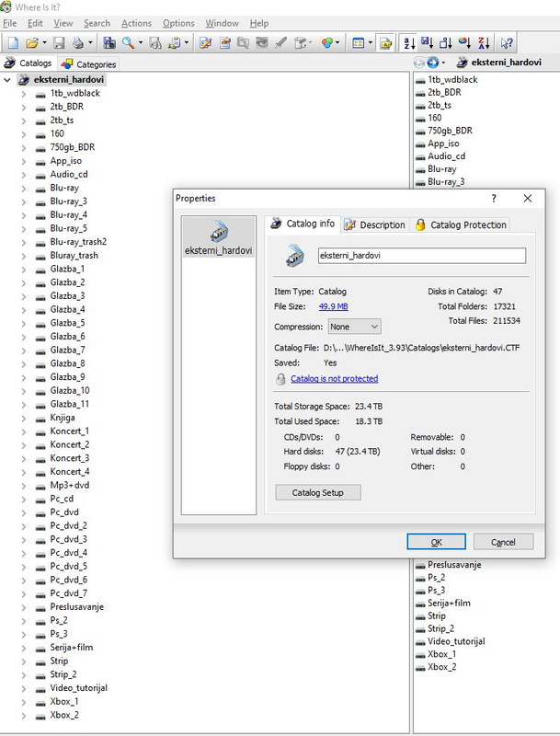Click the edit description pencil icon
Viewport: 560px width, 736px height.
coord(205,43)
